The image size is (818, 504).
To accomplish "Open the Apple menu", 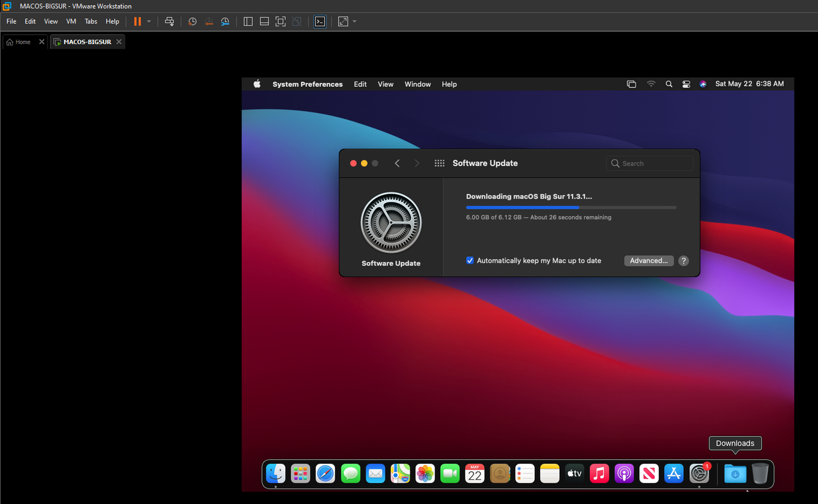I will [257, 84].
